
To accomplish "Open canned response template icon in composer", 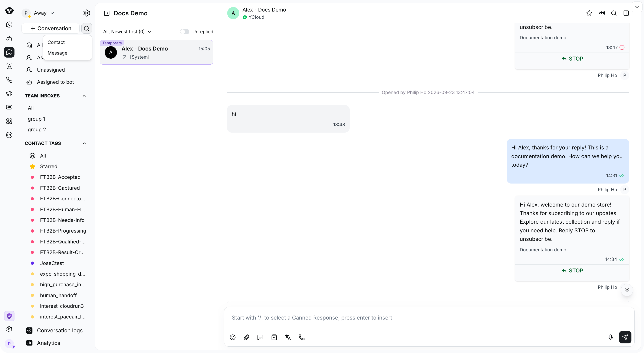I will pyautogui.click(x=260, y=337).
